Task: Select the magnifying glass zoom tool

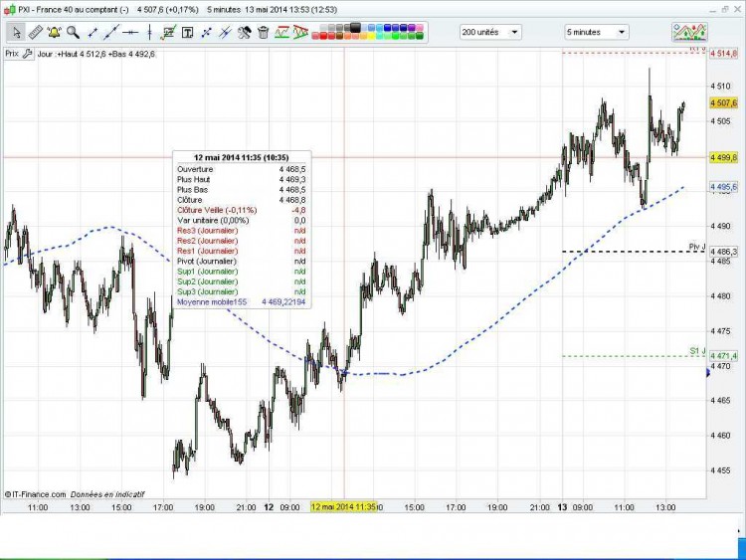Action: (73, 33)
